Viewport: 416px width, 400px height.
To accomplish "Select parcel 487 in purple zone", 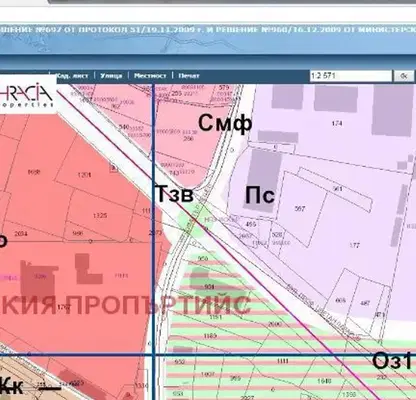I will click(x=365, y=303).
